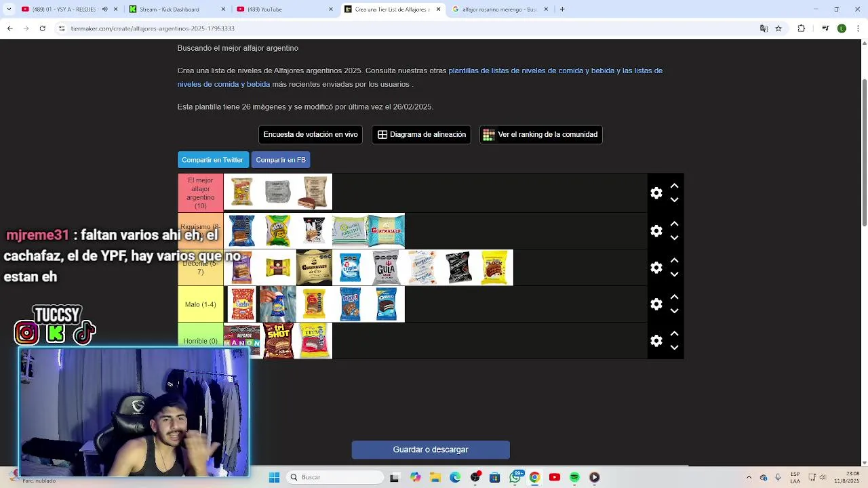Click Chrome's back navigation arrow

[9, 28]
